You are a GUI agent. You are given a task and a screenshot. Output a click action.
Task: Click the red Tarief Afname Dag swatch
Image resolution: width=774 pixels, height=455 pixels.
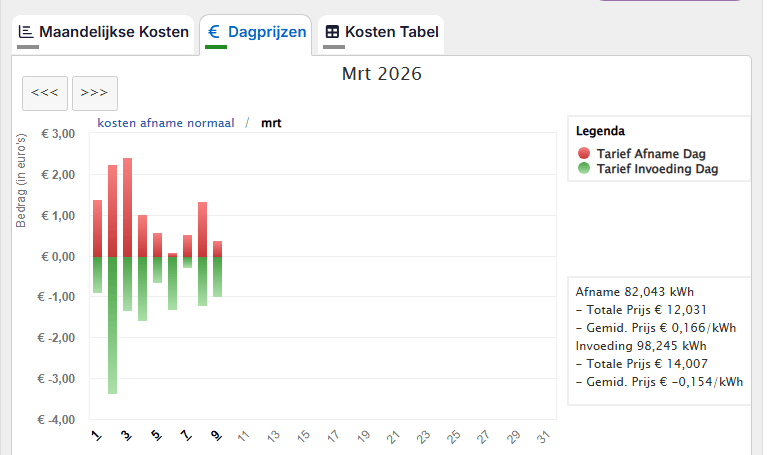tap(584, 153)
